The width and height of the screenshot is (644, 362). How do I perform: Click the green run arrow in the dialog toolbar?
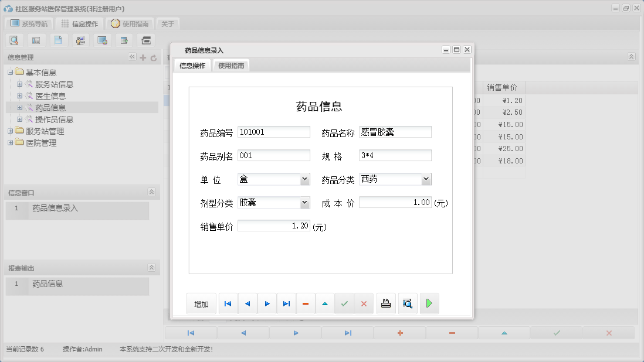point(429,303)
